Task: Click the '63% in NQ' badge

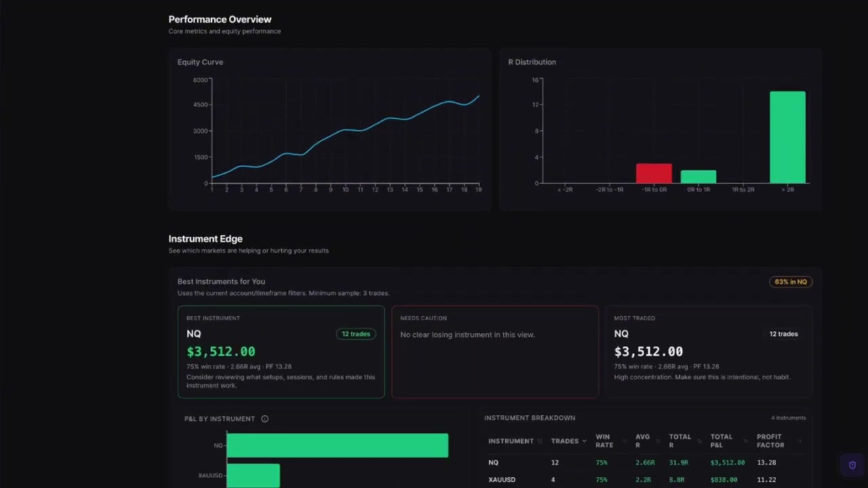Action: [791, 282]
